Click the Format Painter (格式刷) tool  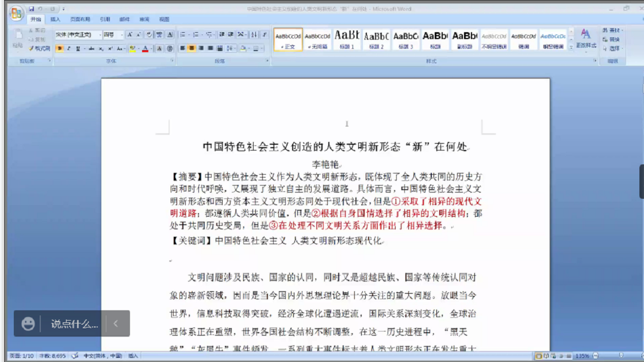40,48
